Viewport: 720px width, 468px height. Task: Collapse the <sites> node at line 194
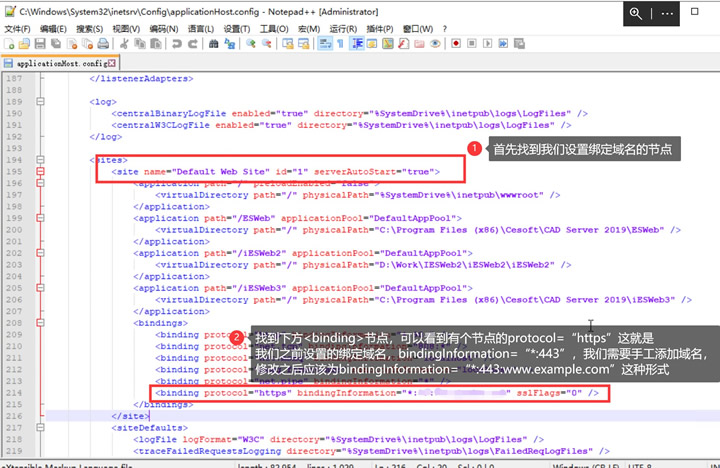(40, 160)
